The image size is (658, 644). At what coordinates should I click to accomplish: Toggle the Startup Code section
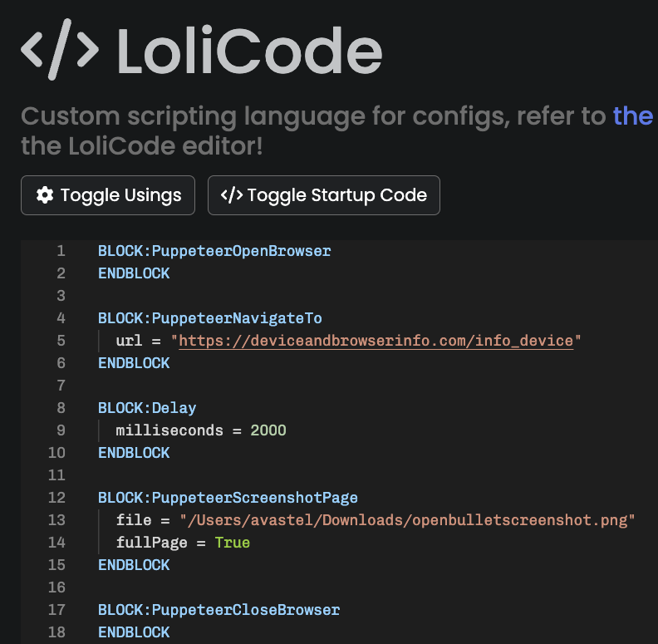tap(323, 195)
